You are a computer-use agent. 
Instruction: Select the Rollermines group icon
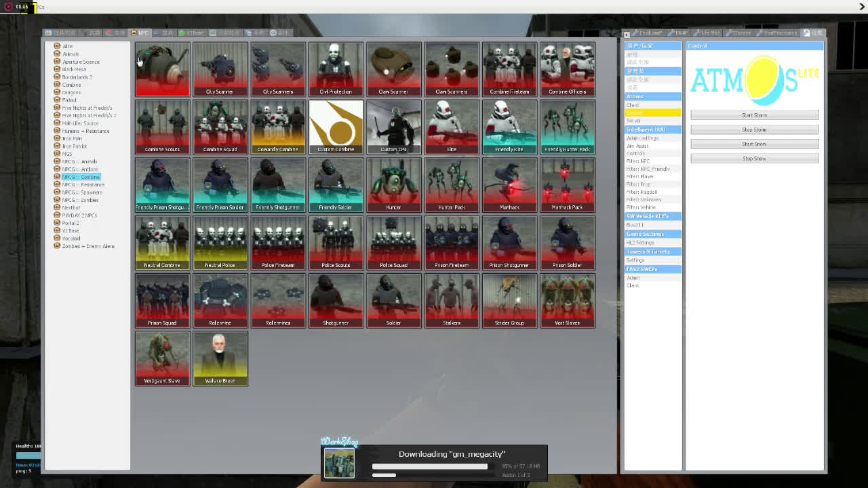point(278,300)
